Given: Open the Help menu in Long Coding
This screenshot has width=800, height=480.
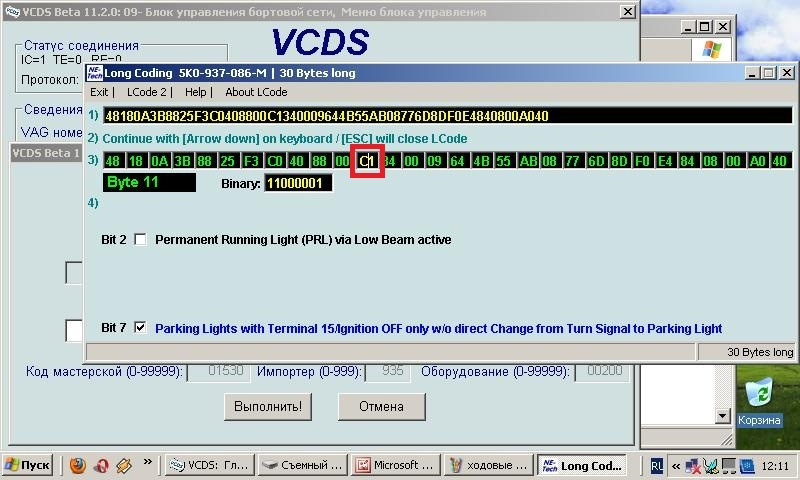Looking at the screenshot, I should [x=195, y=92].
